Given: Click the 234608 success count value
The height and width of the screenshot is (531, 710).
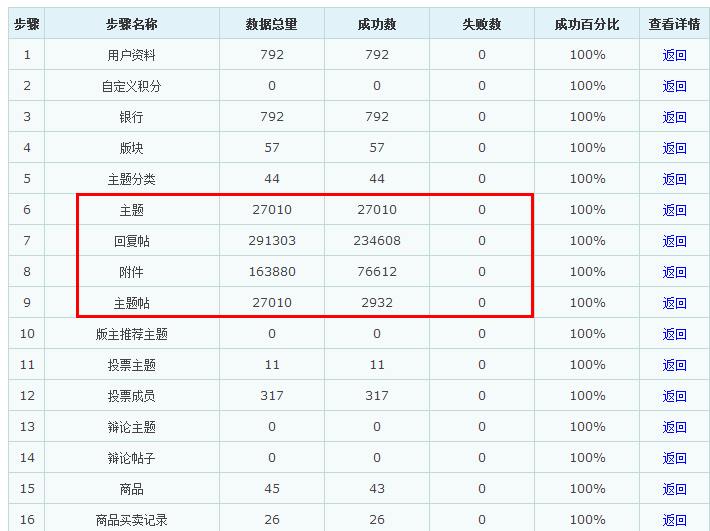Looking at the screenshot, I should (377, 241).
